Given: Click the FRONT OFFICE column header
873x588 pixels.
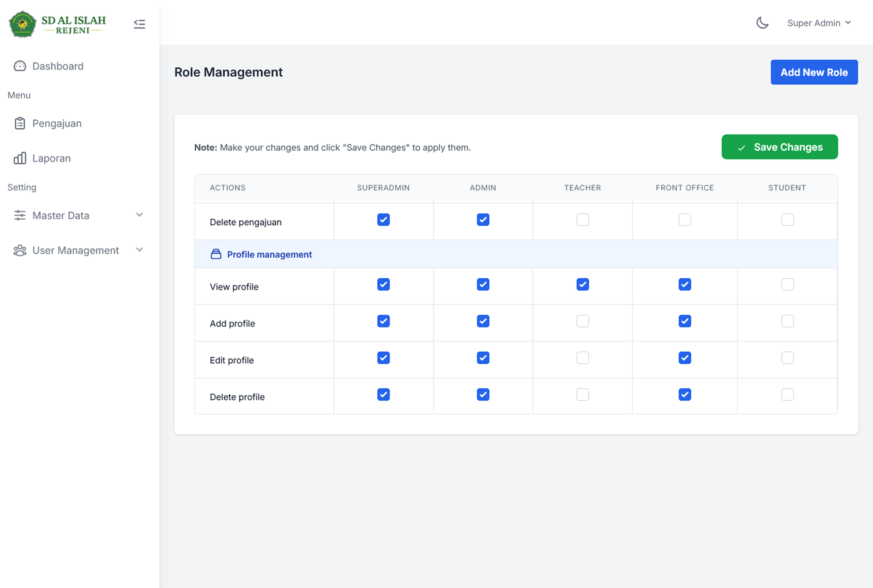Looking at the screenshot, I should click(x=685, y=188).
